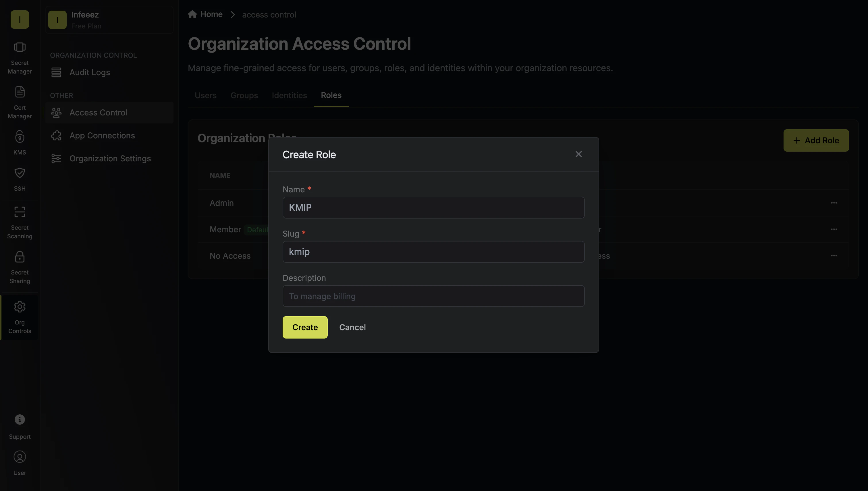
Task: Focus the Slug field containing kmip
Action: pos(433,252)
